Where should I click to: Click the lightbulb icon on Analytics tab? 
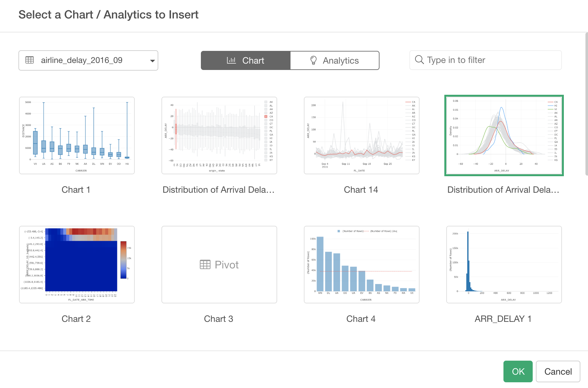point(313,60)
